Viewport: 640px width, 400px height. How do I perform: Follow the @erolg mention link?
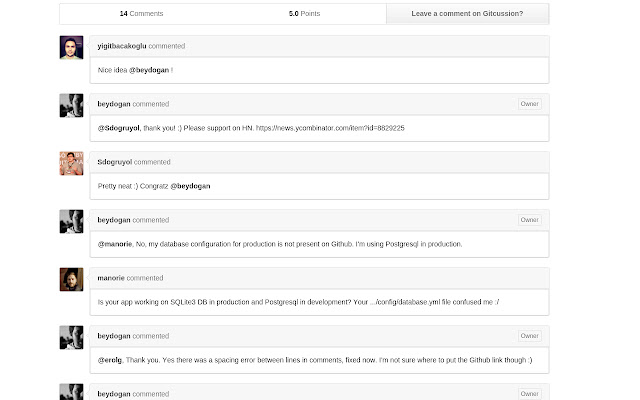[110, 360]
